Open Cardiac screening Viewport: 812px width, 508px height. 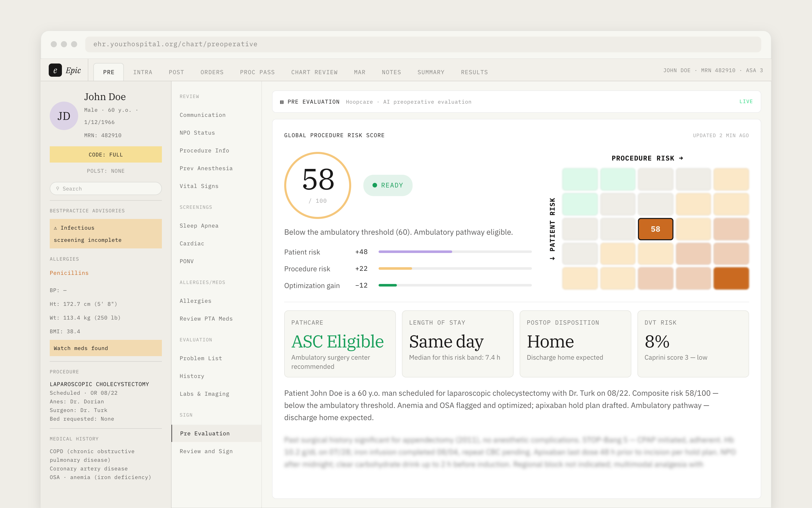pos(192,244)
